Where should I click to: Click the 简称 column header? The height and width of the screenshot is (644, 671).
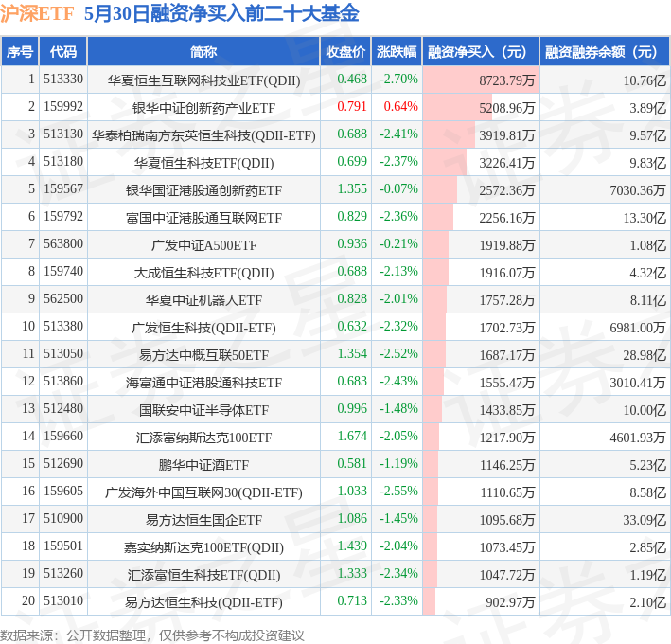(203, 52)
